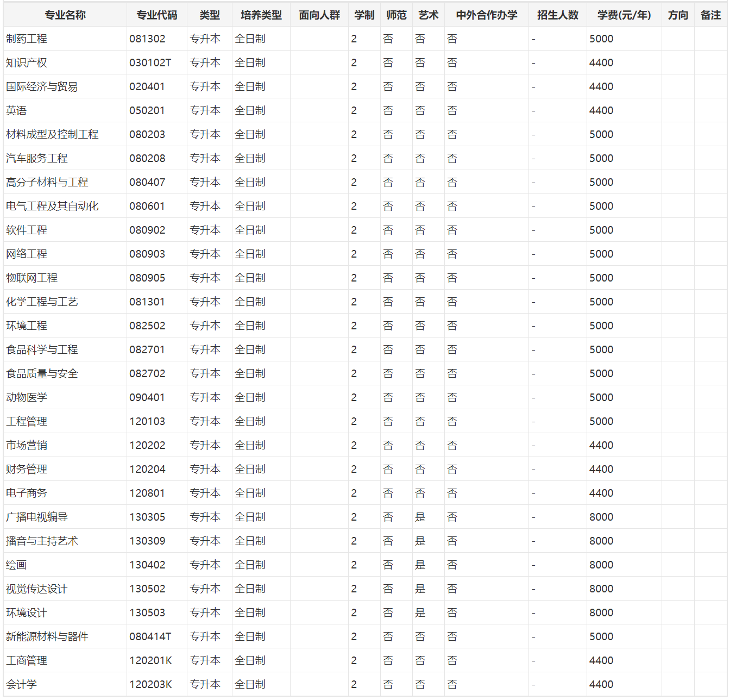This screenshot has height=700, width=730.
Task: Click the 动物医学 major name
Action: click(x=27, y=398)
